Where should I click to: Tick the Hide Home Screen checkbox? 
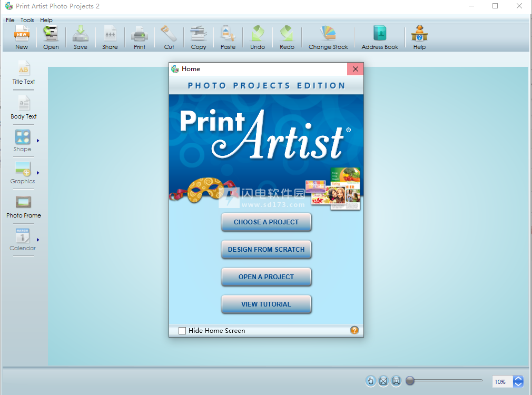click(182, 331)
